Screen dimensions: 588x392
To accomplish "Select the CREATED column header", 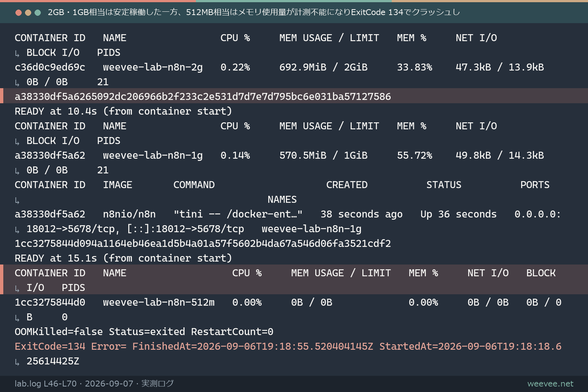I will (x=347, y=185).
